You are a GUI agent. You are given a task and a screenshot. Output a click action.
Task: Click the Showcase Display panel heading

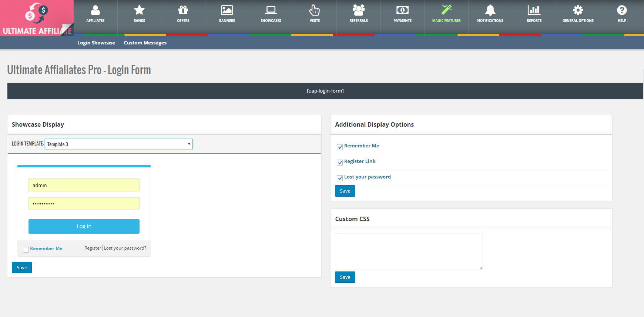[x=38, y=124]
